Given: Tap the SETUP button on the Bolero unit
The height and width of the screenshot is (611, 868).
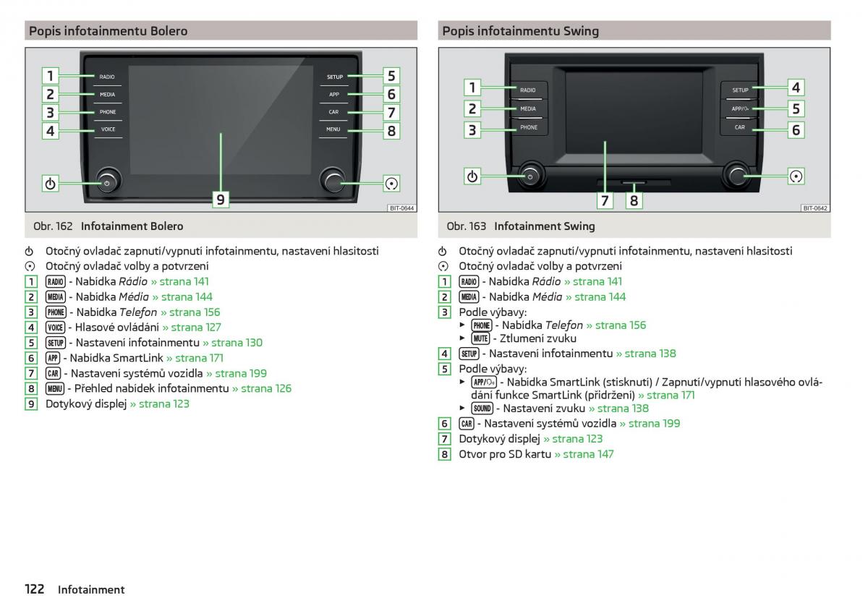Looking at the screenshot, I should [x=334, y=77].
